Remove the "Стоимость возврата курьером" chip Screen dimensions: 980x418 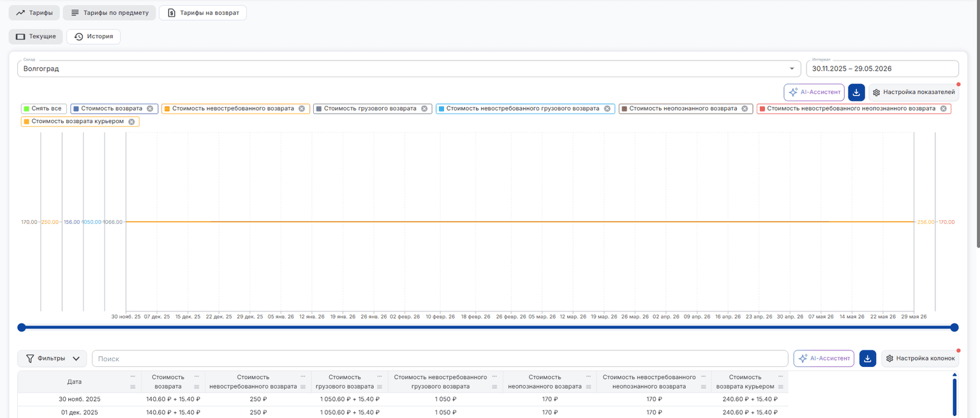coord(131,121)
